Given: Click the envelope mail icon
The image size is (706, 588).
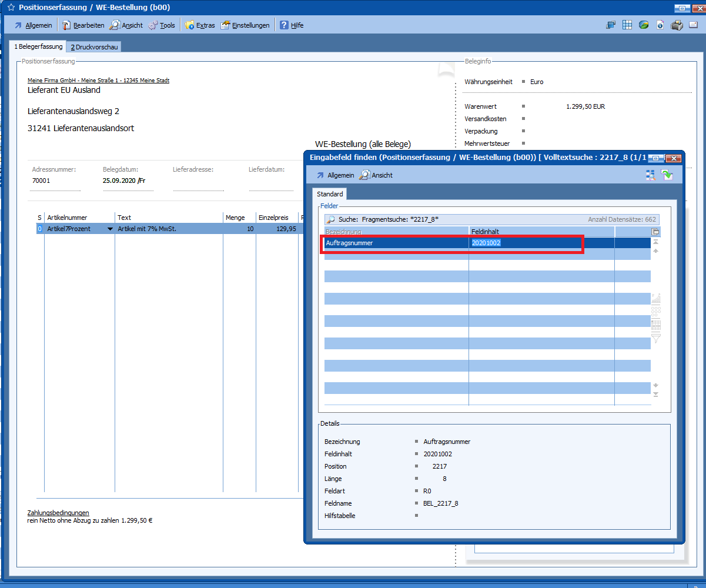Looking at the screenshot, I should pos(693,25).
